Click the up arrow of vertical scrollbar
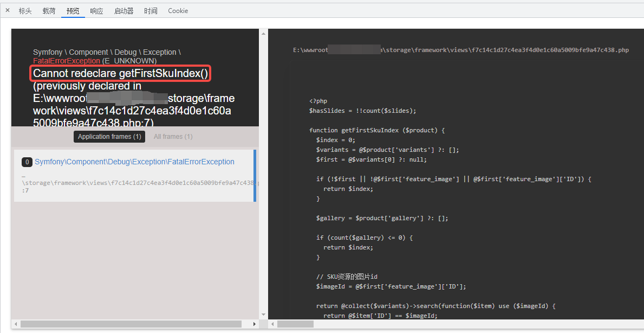This screenshot has width=644, height=333. 263,33
